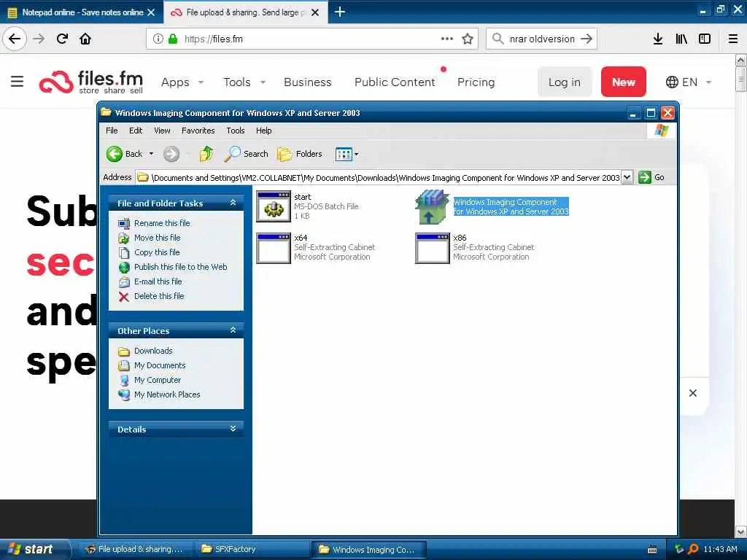Open the Explorer Favorites menu
The height and width of the screenshot is (560, 747).
click(198, 131)
